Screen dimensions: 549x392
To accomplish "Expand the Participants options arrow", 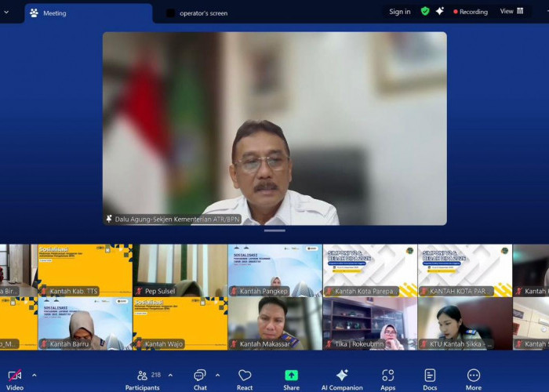I will (x=170, y=375).
